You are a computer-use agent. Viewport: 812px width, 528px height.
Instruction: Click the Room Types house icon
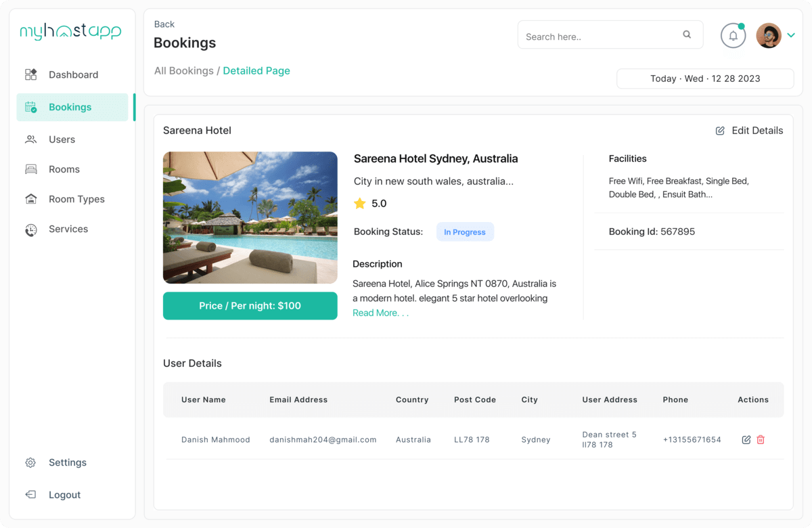click(31, 199)
